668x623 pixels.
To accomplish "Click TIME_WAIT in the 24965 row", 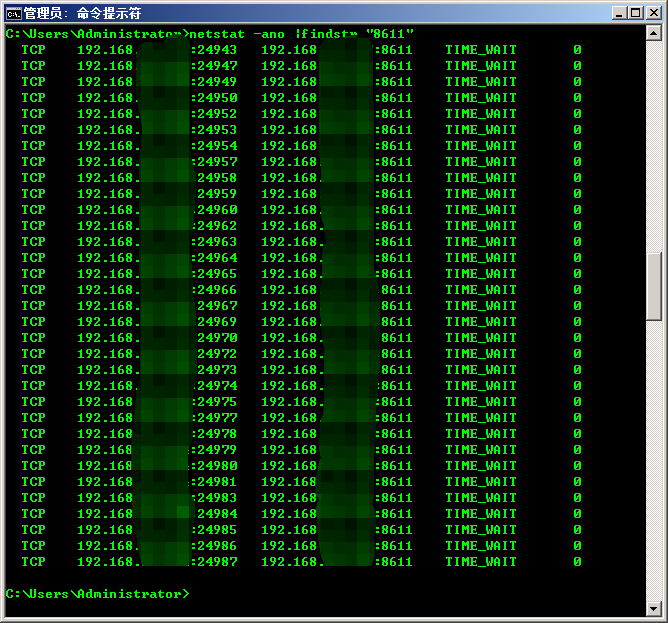I will 481,274.
